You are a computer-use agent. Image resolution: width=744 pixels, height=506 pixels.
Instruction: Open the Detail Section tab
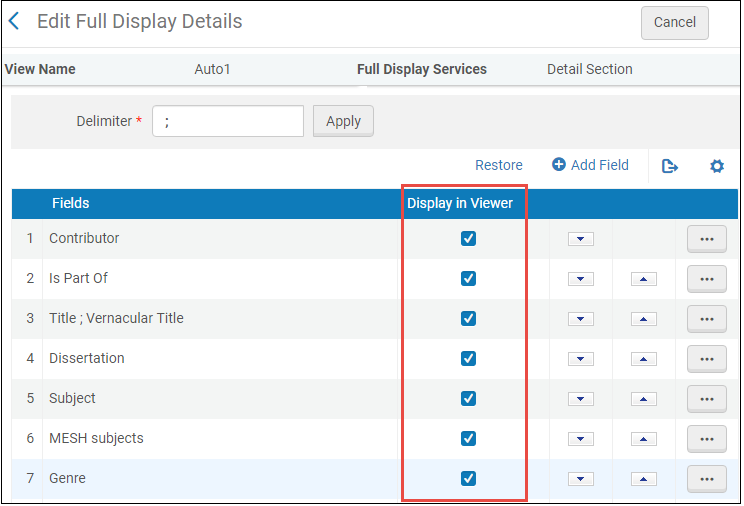click(589, 70)
